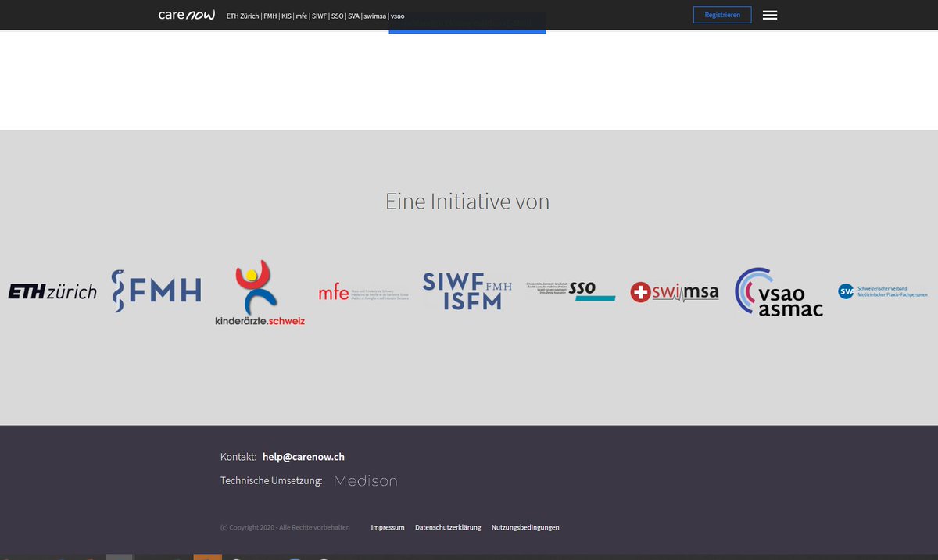Email help@carenow.ch contact link
Viewport: 938px width, 560px height.
[x=303, y=457]
